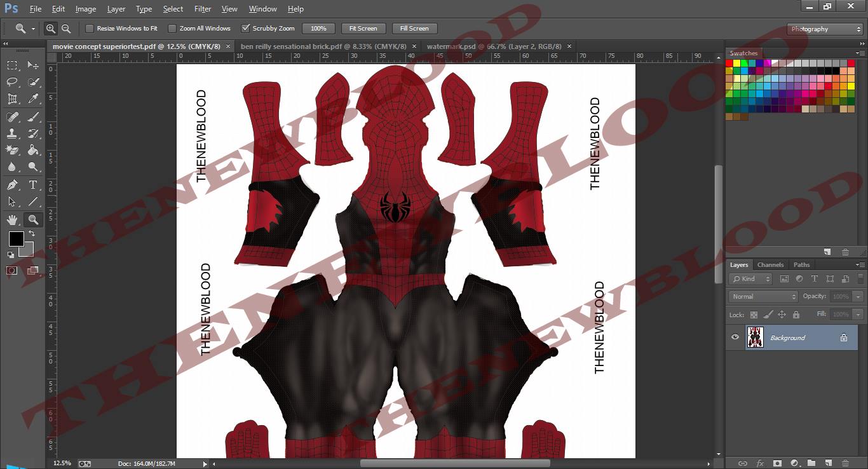Open the Opacity slider dropdown arrow
The height and width of the screenshot is (469, 868).
pyautogui.click(x=858, y=297)
